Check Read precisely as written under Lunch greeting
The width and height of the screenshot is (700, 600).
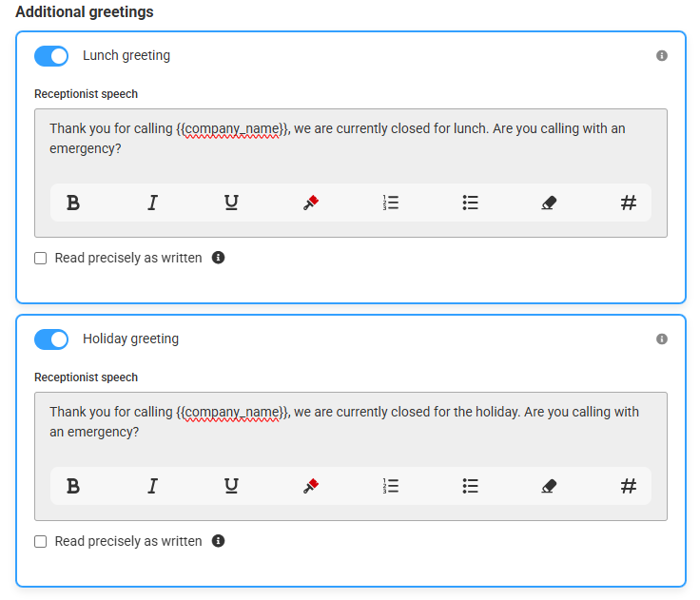41,258
